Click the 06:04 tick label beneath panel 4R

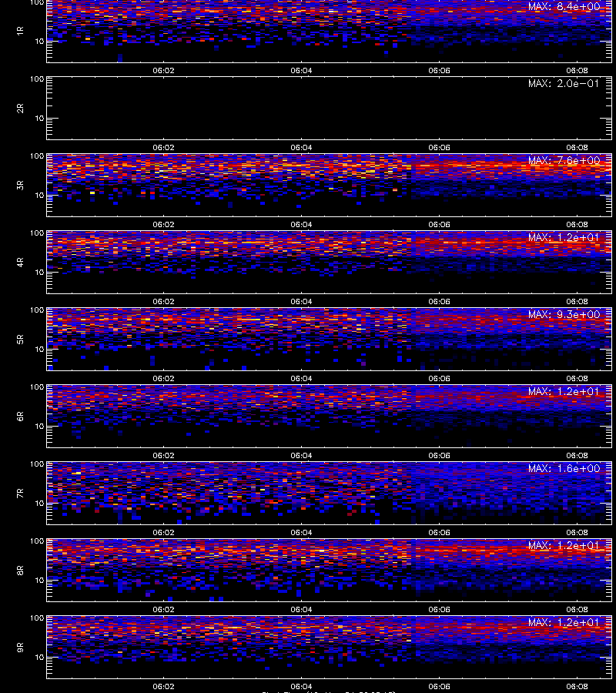pyautogui.click(x=301, y=301)
